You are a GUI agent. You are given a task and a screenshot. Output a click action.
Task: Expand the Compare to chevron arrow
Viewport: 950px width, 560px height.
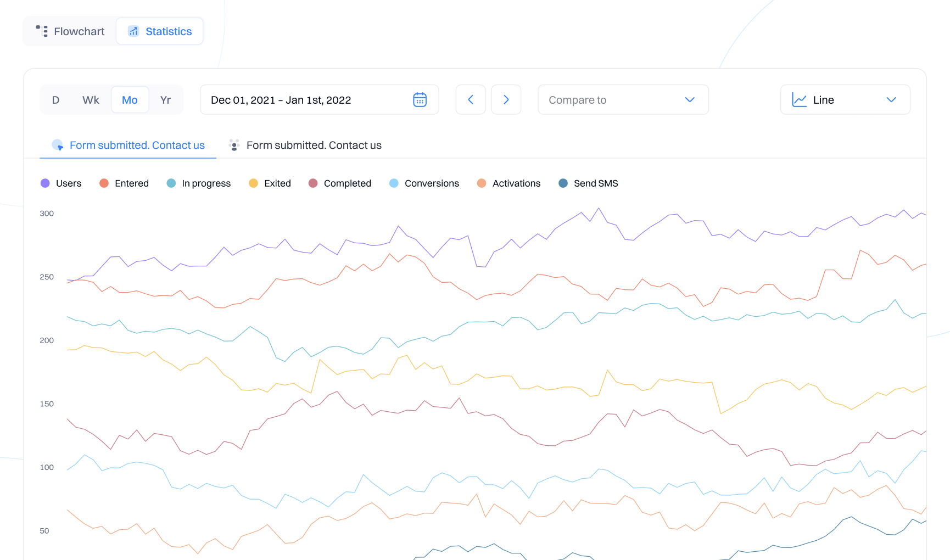coord(690,100)
